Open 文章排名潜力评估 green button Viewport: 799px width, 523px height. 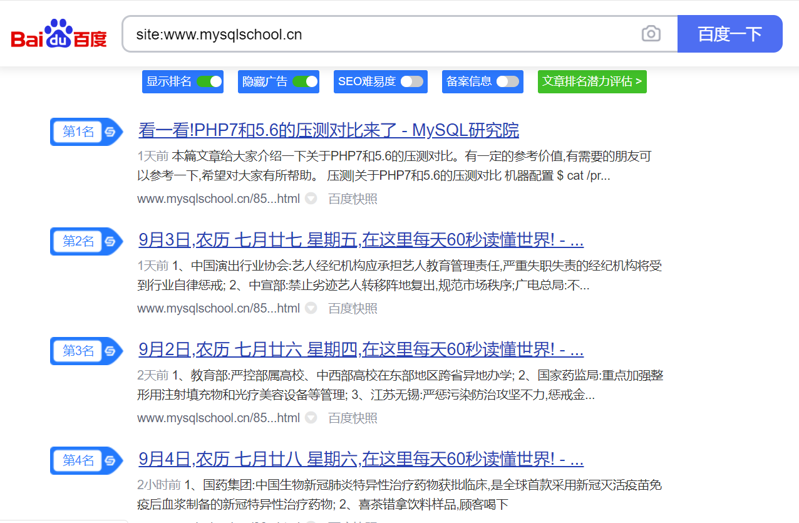tap(592, 82)
